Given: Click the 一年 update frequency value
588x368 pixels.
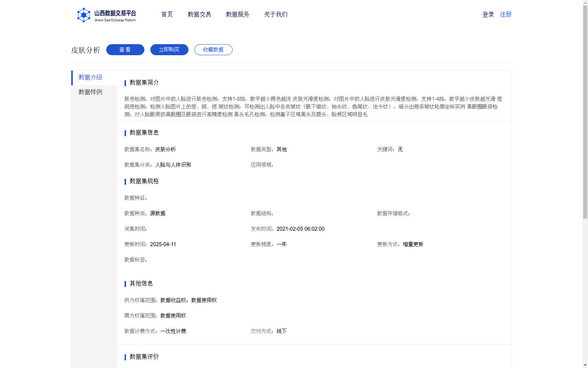Looking at the screenshot, I should pos(282,244).
